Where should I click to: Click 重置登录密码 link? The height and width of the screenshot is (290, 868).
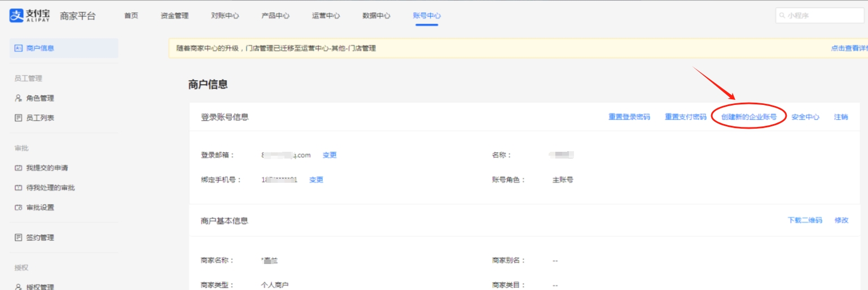pos(629,117)
